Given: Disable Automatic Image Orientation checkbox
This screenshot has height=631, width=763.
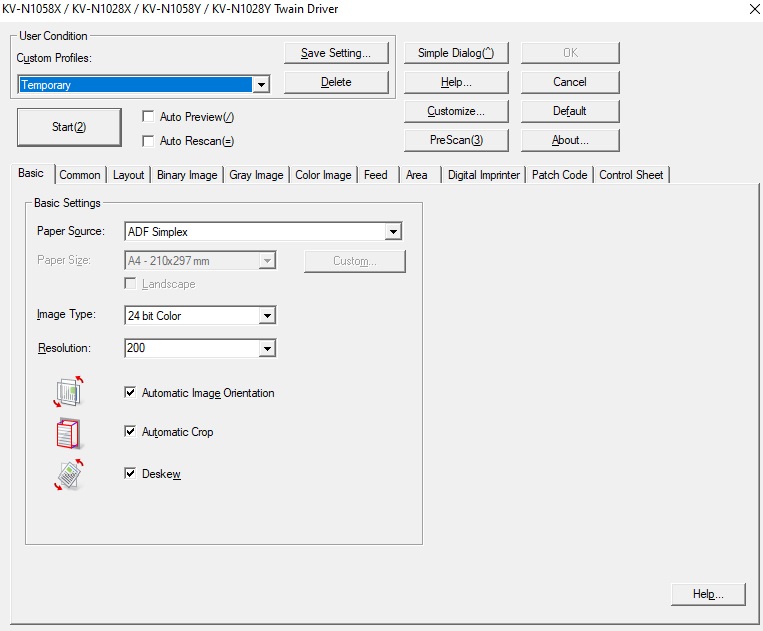Looking at the screenshot, I should click(130, 393).
